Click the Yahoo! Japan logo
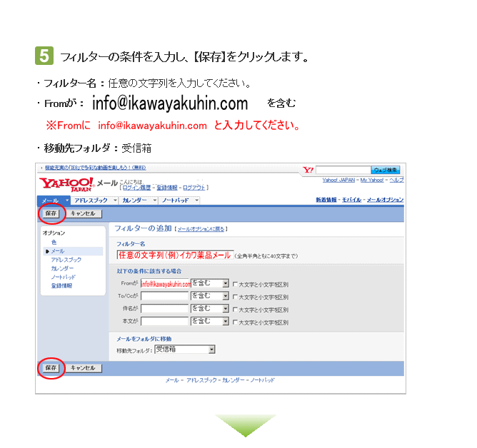 (66, 185)
